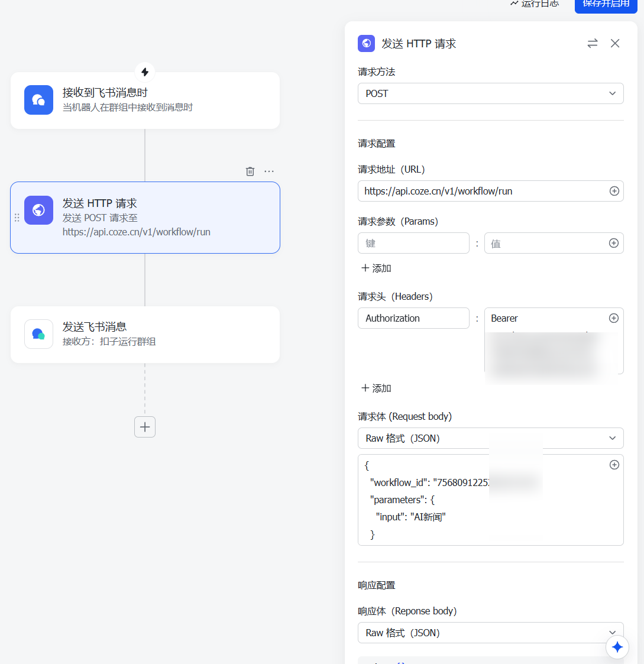
Task: Click the Authorization header key field
Action: pyautogui.click(x=413, y=318)
